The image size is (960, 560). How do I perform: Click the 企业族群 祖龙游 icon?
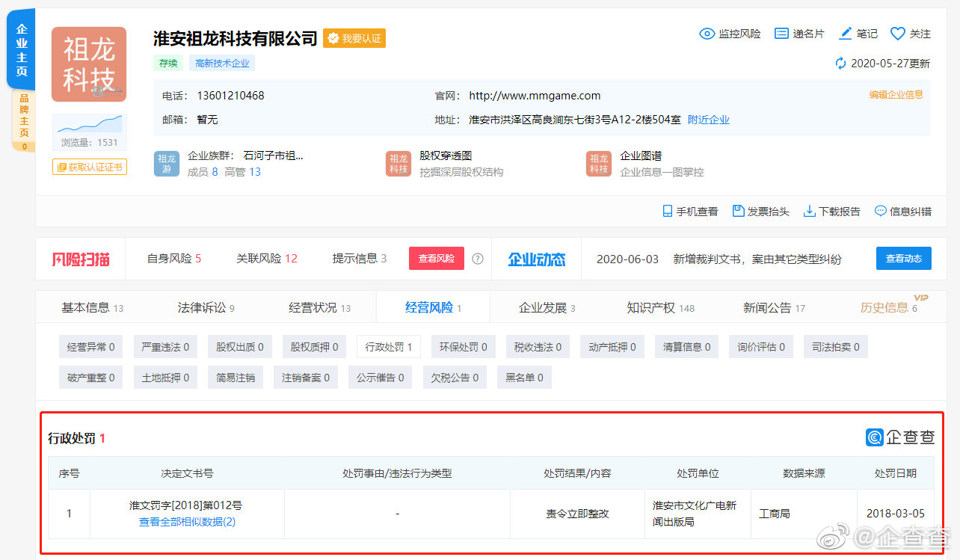[x=167, y=164]
